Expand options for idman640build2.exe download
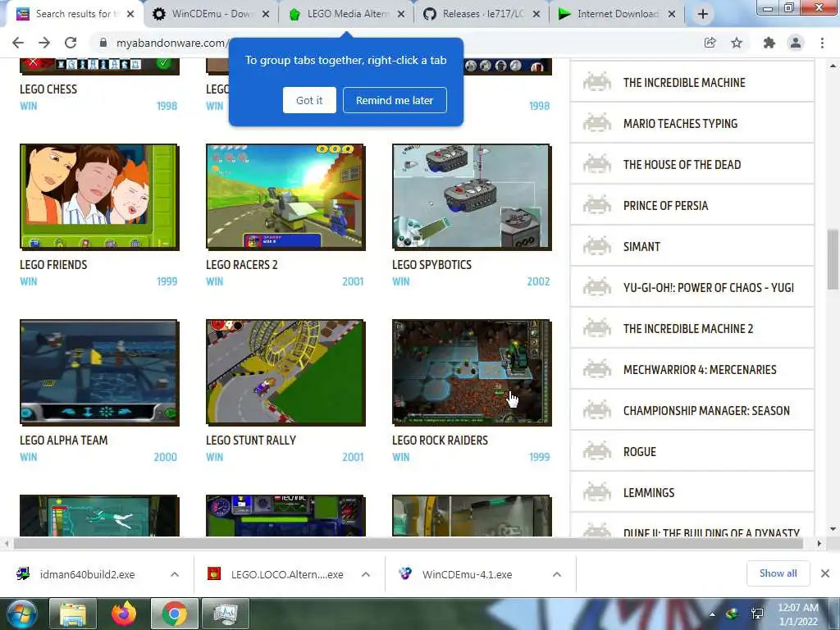 175,574
